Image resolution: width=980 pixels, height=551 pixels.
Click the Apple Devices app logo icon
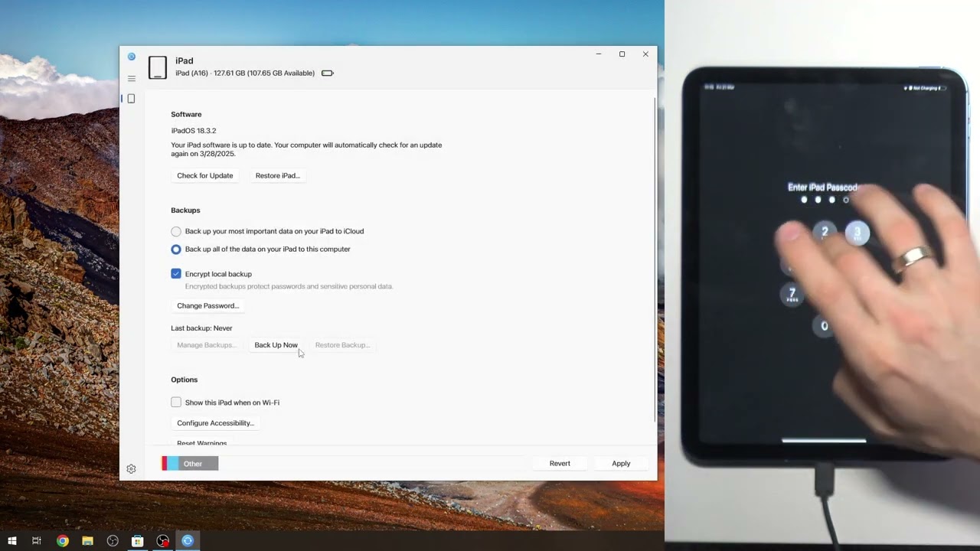click(x=132, y=57)
